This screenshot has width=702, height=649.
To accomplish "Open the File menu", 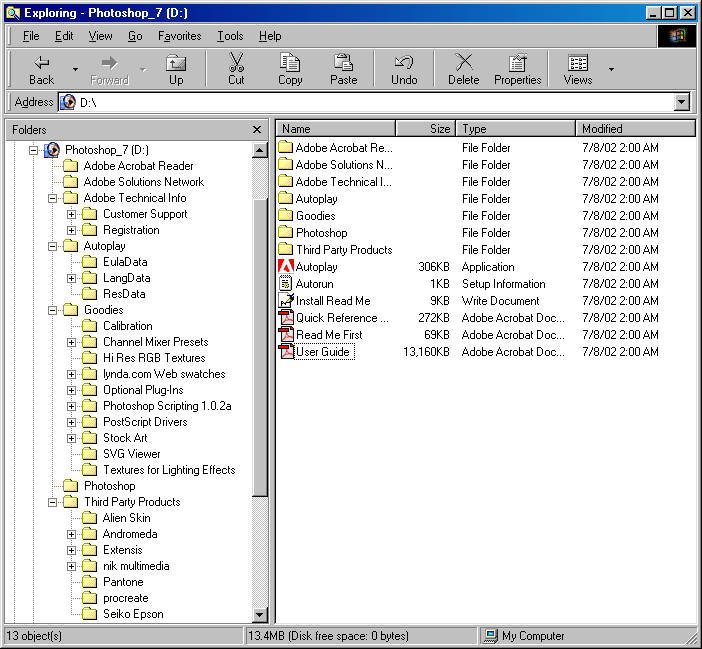I will click(x=31, y=36).
